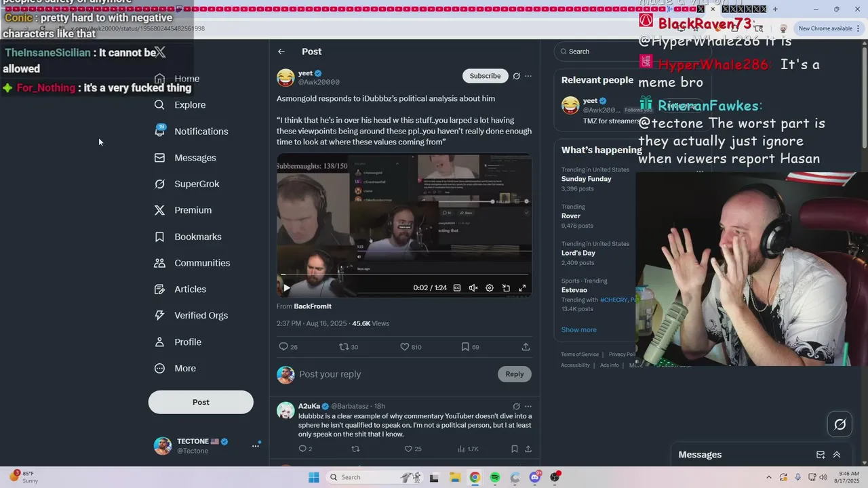
Task: Click Grok icon on A2uKa's reply
Action: point(516,406)
